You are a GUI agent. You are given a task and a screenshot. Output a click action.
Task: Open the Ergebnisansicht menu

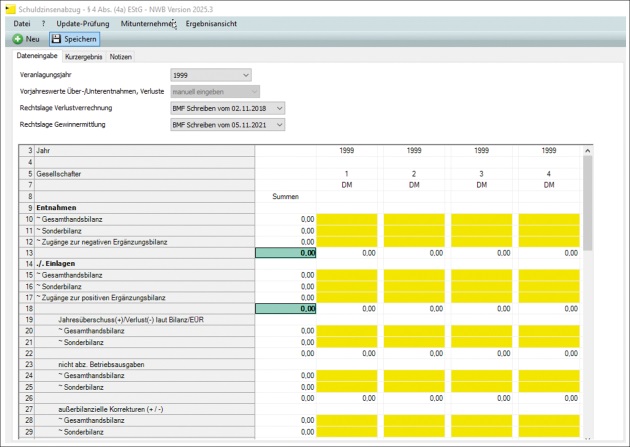point(211,22)
